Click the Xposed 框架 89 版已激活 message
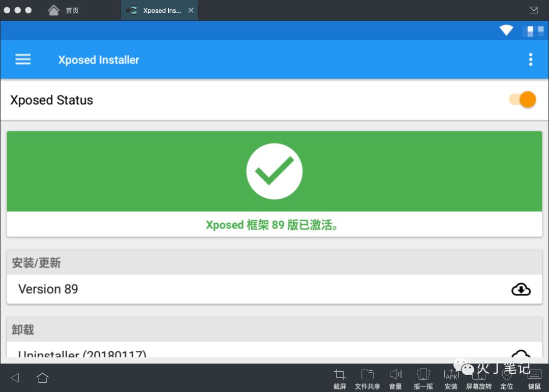 click(x=272, y=225)
